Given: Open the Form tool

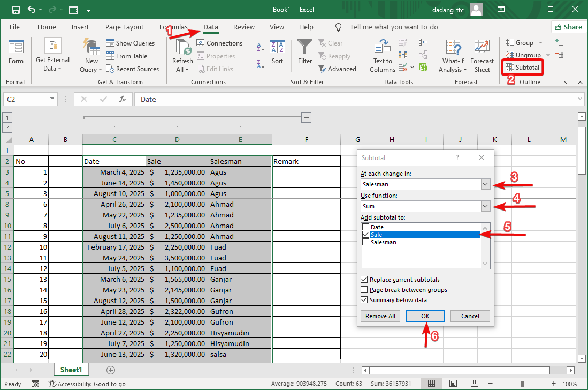Looking at the screenshot, I should tap(16, 52).
